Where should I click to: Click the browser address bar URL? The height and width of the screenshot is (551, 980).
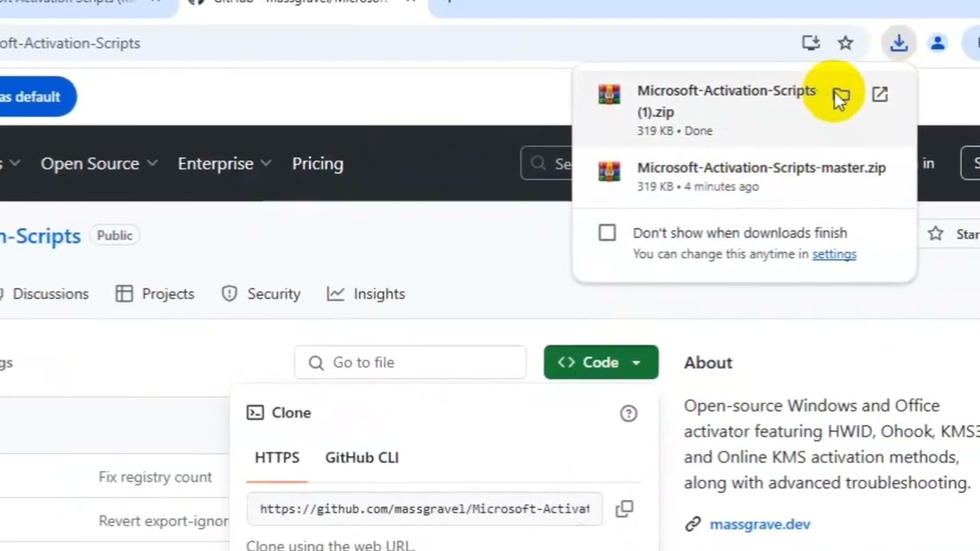(70, 44)
